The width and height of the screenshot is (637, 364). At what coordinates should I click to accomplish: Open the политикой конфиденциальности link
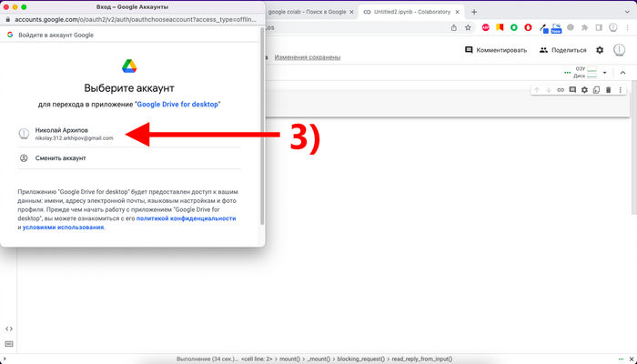tap(186, 218)
